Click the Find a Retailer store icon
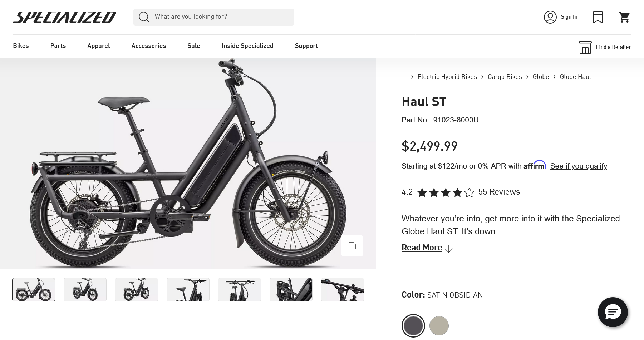 click(585, 47)
